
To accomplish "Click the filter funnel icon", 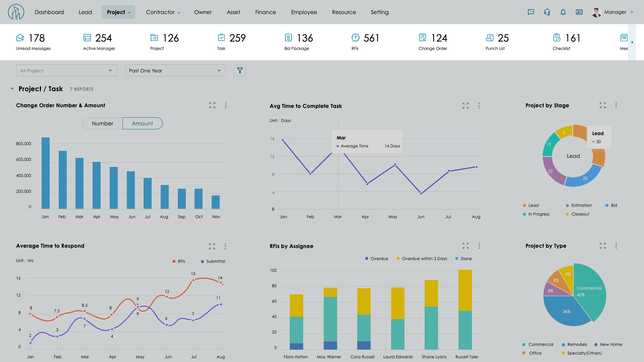I will [240, 71].
